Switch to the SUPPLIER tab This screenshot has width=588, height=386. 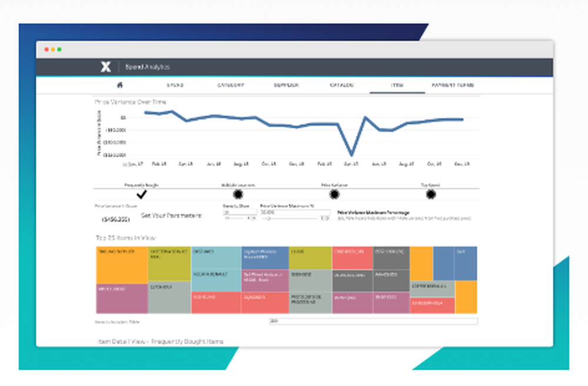point(286,85)
